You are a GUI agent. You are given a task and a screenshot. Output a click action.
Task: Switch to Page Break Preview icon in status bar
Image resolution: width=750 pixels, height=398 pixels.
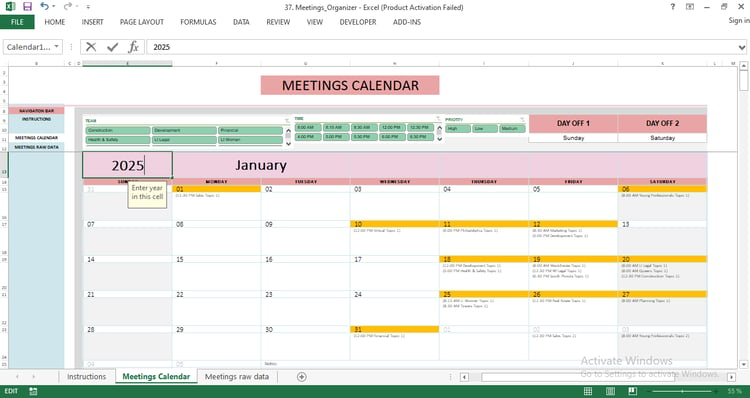632,391
